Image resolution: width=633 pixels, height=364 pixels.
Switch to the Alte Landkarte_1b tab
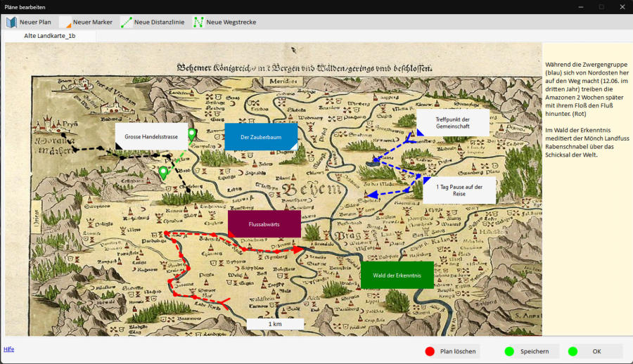tap(50, 35)
